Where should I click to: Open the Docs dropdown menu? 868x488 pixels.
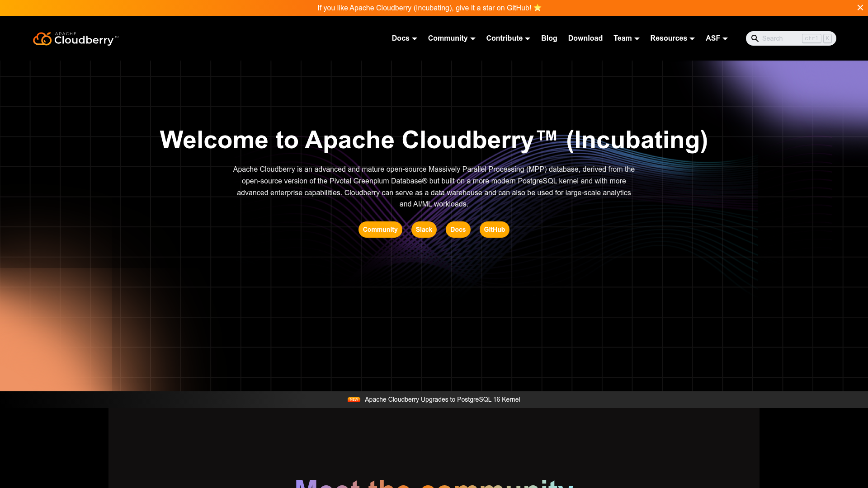coord(404,38)
